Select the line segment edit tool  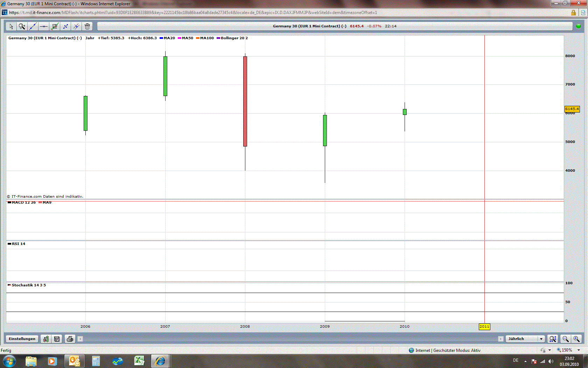[x=65, y=26]
